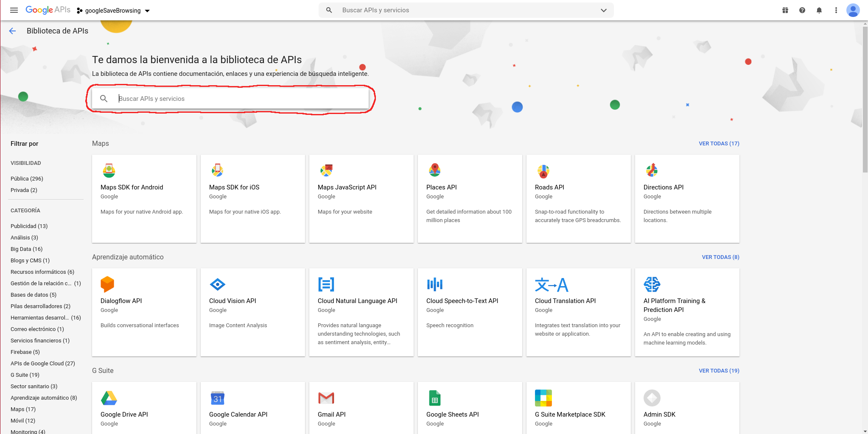Open the help question mark icon
Image resolution: width=868 pixels, height=434 pixels.
802,10
